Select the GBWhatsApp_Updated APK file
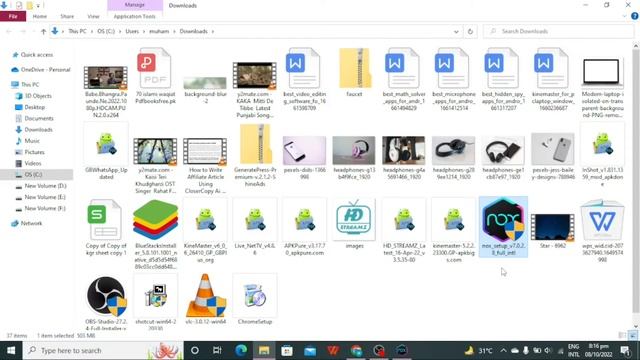Image resolution: width=640 pixels, height=360 pixels. pos(106,152)
